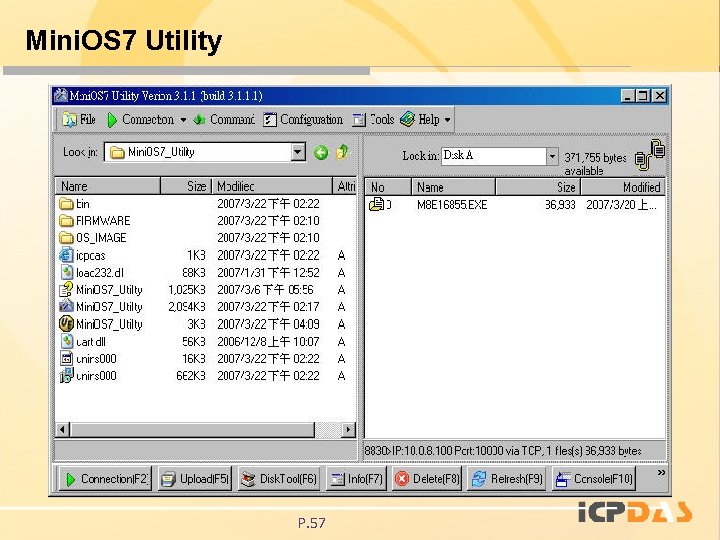The height and width of the screenshot is (540, 720).
Task: Minimize the MiniOS7 Utility window
Action: 628,96
